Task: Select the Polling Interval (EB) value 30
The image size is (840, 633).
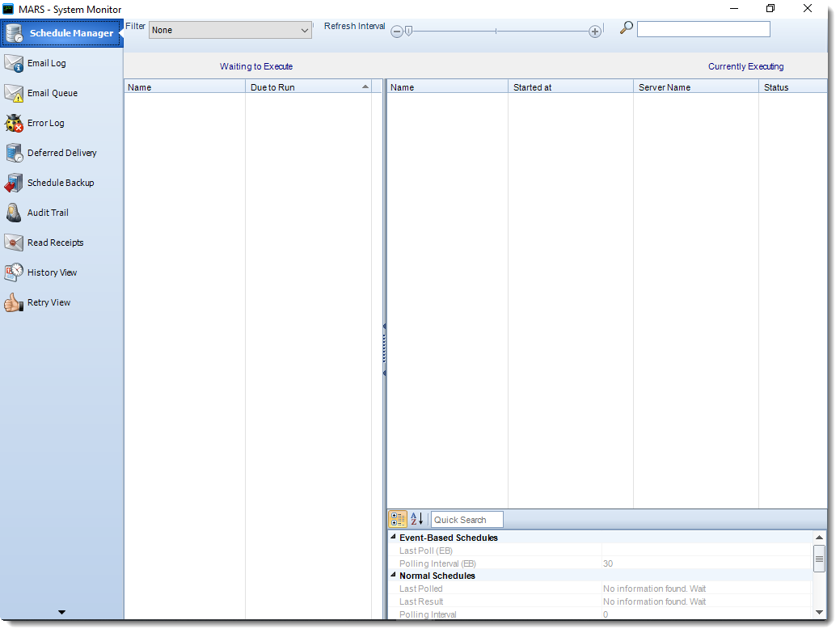Action: click(608, 563)
